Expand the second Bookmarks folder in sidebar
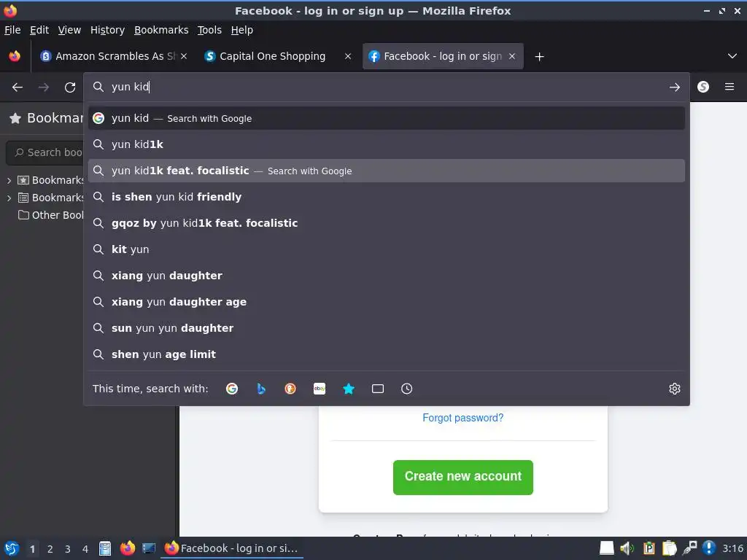 click(x=9, y=198)
